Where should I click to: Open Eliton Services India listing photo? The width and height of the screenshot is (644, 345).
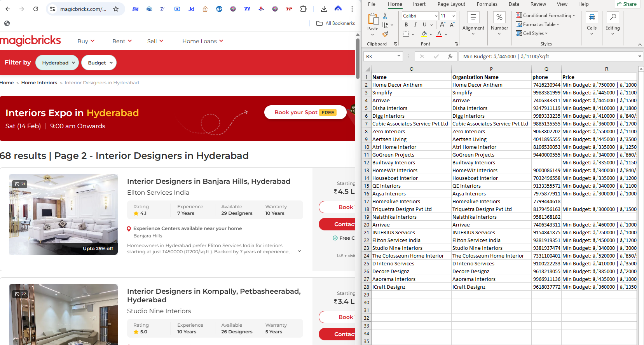63,214
